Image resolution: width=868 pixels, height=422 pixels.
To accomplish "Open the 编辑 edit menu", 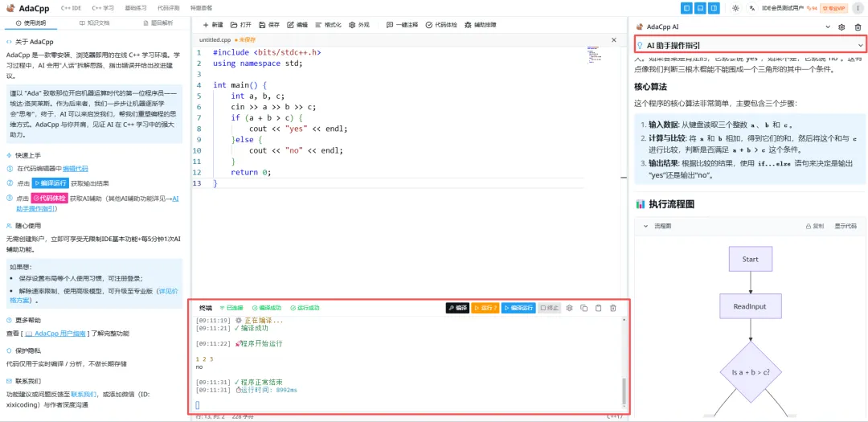I will pyautogui.click(x=297, y=25).
